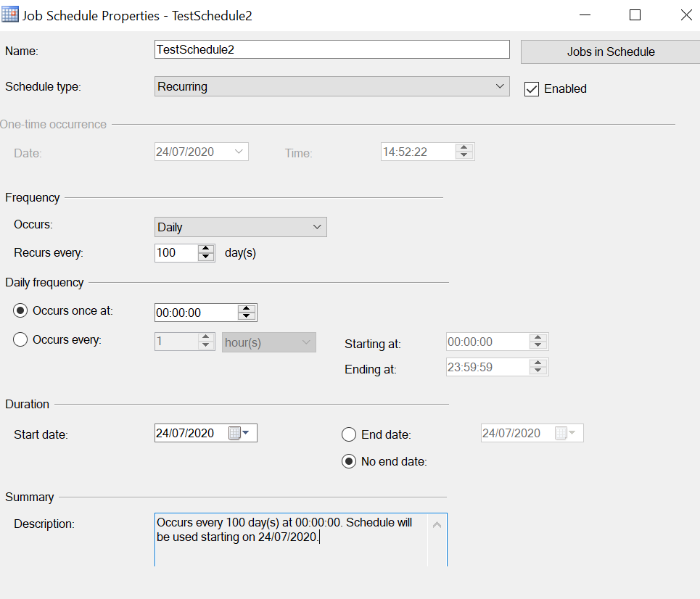Decrease the Occurs once at time

[x=247, y=316]
